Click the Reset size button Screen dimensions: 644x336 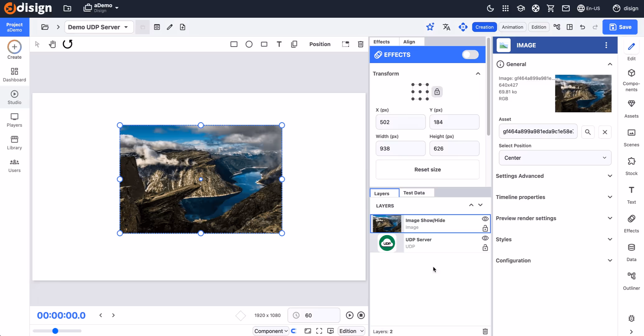tap(427, 170)
